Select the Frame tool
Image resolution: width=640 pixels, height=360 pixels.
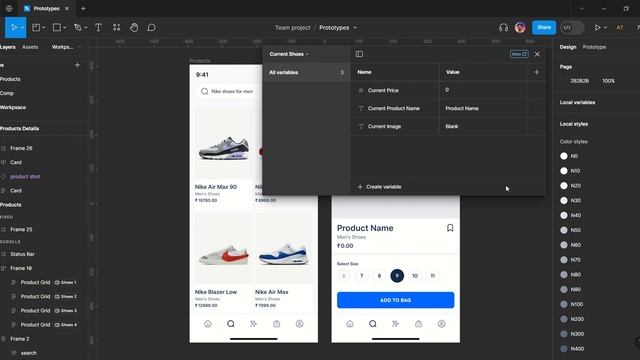(36, 27)
